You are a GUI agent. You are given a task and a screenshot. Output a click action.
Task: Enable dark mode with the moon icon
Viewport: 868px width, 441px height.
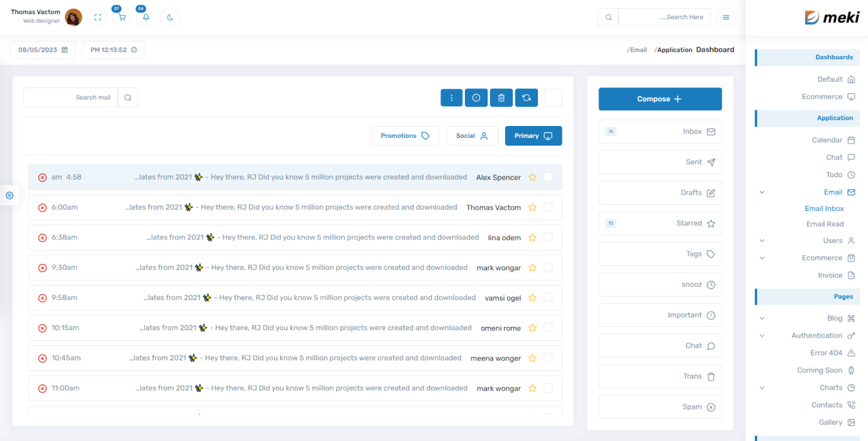click(169, 17)
